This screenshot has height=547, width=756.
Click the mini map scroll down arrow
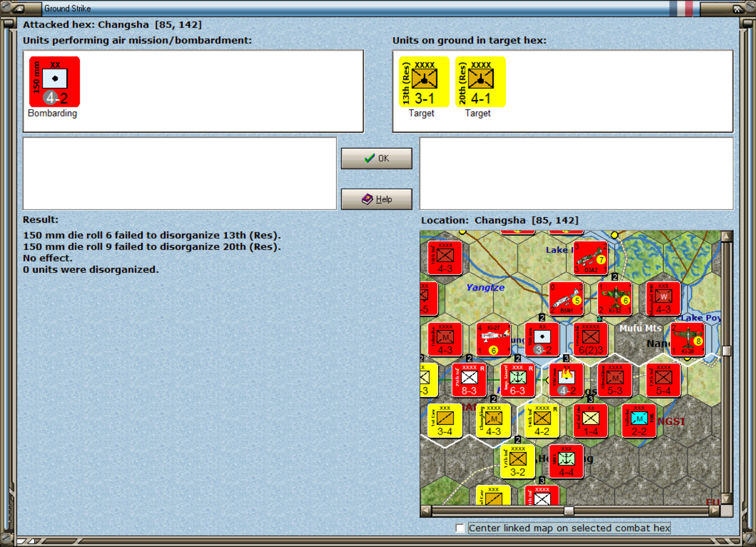(x=726, y=500)
